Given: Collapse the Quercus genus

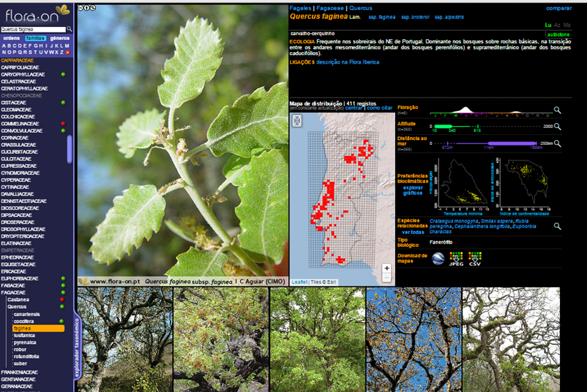Looking at the screenshot, I should (x=17, y=307).
